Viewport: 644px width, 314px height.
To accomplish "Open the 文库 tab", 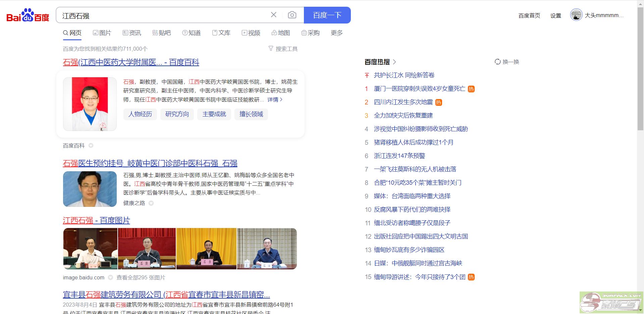I will pos(221,33).
